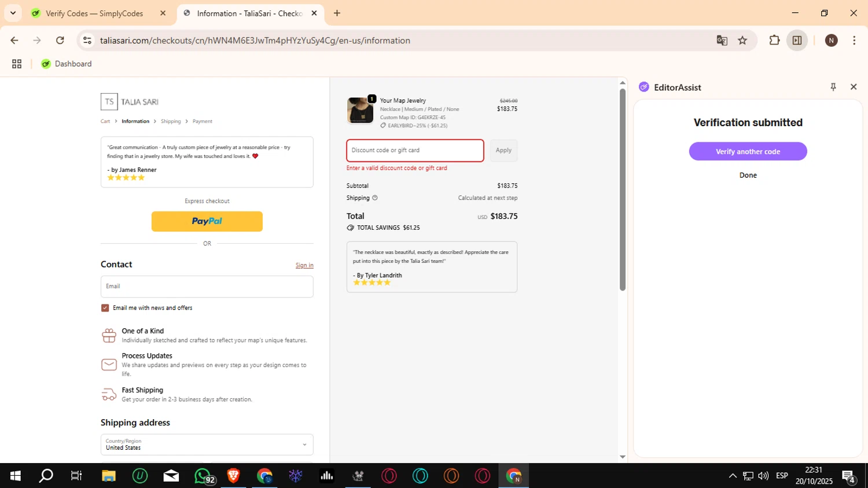
Task: Open Windows taskbar search
Action: click(x=46, y=476)
